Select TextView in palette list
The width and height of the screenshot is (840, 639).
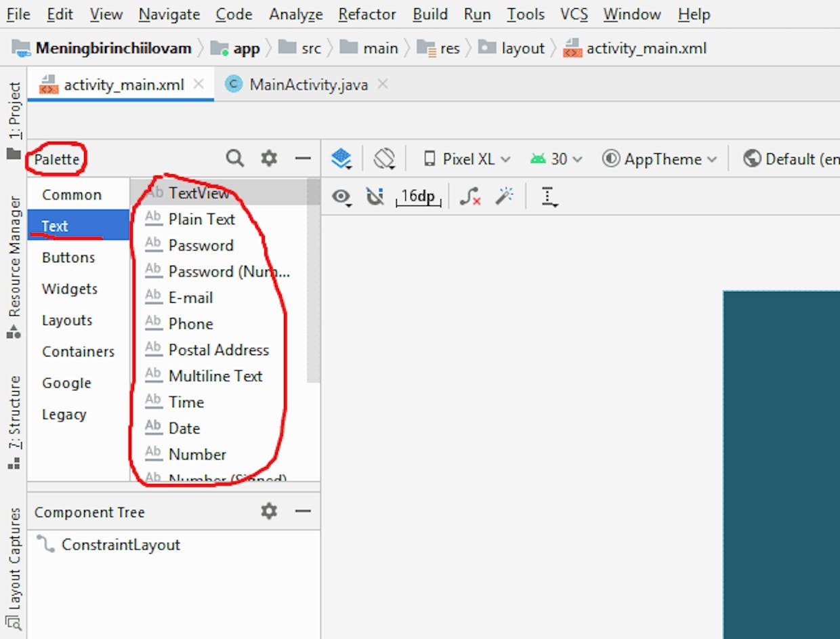219,192
